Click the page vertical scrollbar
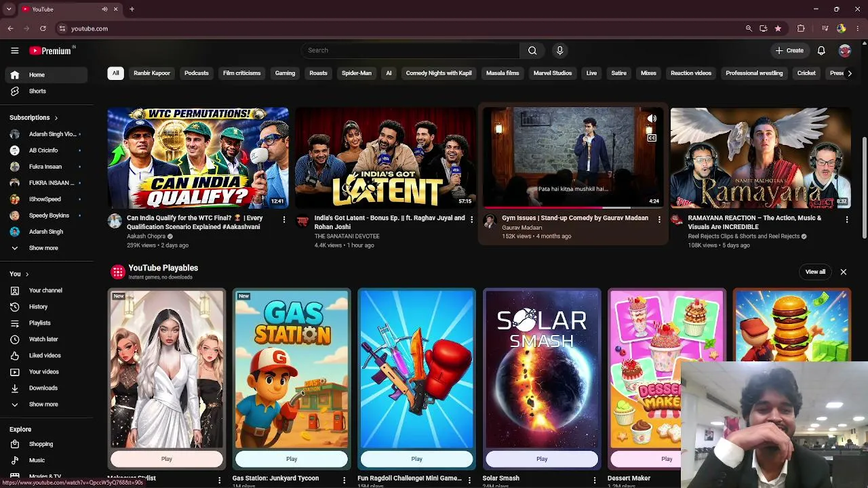The height and width of the screenshot is (488, 868). (x=864, y=186)
